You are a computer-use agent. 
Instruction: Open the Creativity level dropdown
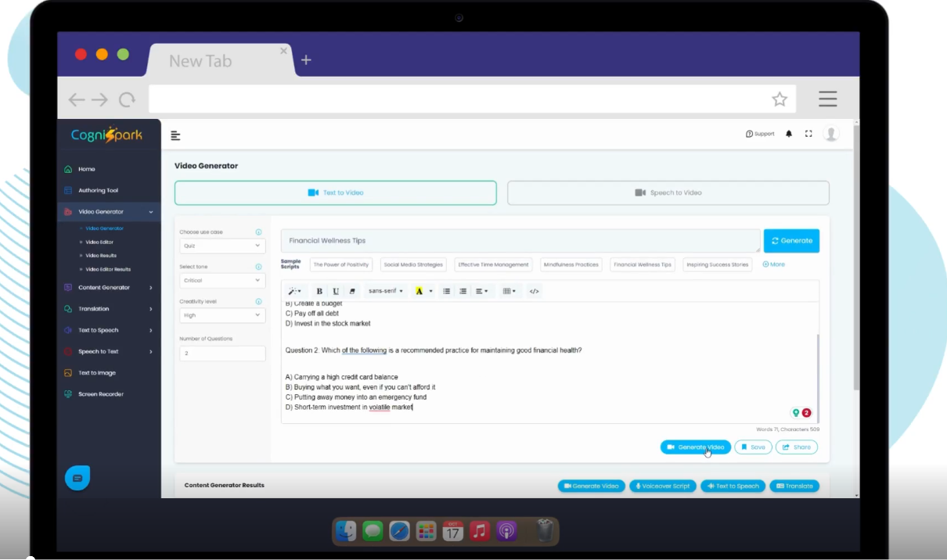coord(222,315)
